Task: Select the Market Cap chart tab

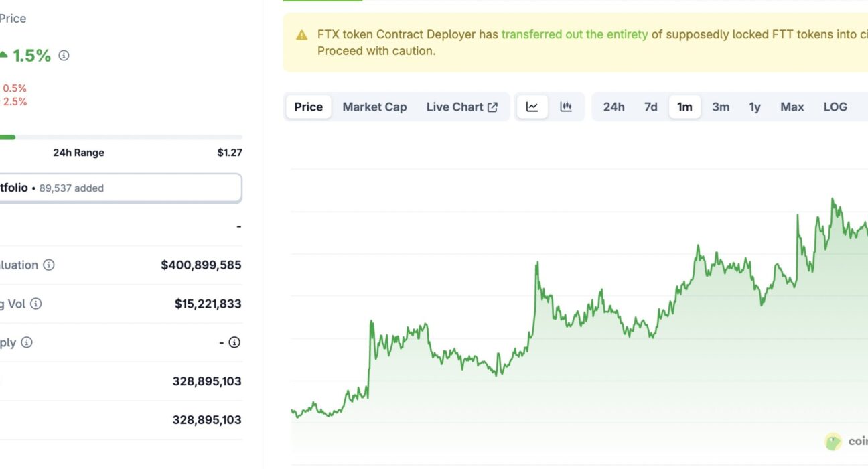Action: point(374,107)
